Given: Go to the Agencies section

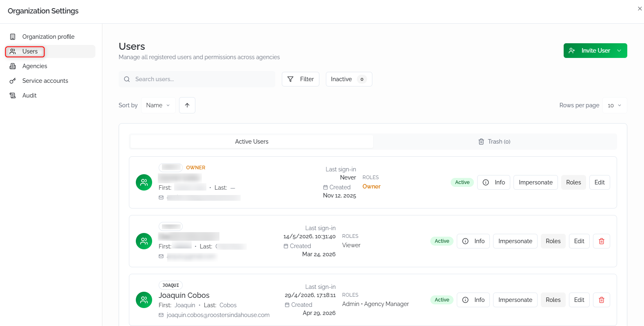Looking at the screenshot, I should (50, 66).
